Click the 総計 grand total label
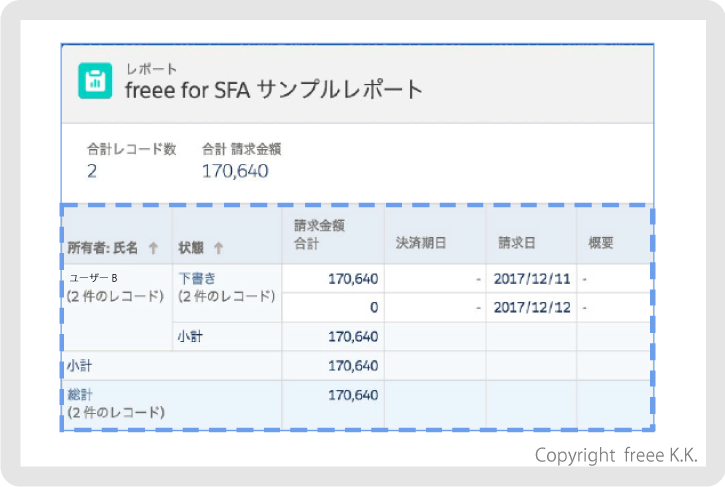 click(x=80, y=395)
